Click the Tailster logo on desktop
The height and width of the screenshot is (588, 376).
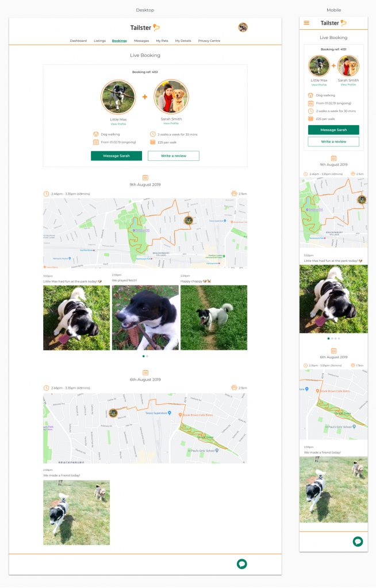pos(145,28)
